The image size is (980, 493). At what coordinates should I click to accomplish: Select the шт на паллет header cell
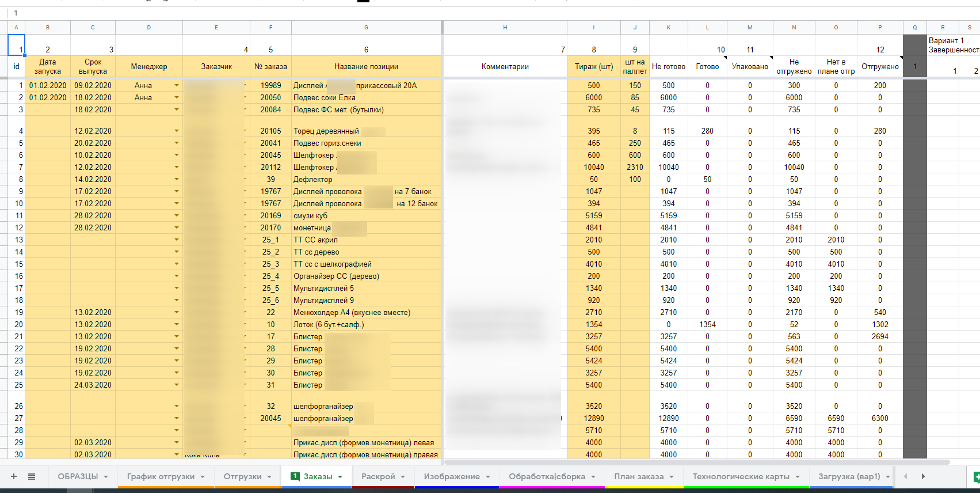[x=635, y=66]
